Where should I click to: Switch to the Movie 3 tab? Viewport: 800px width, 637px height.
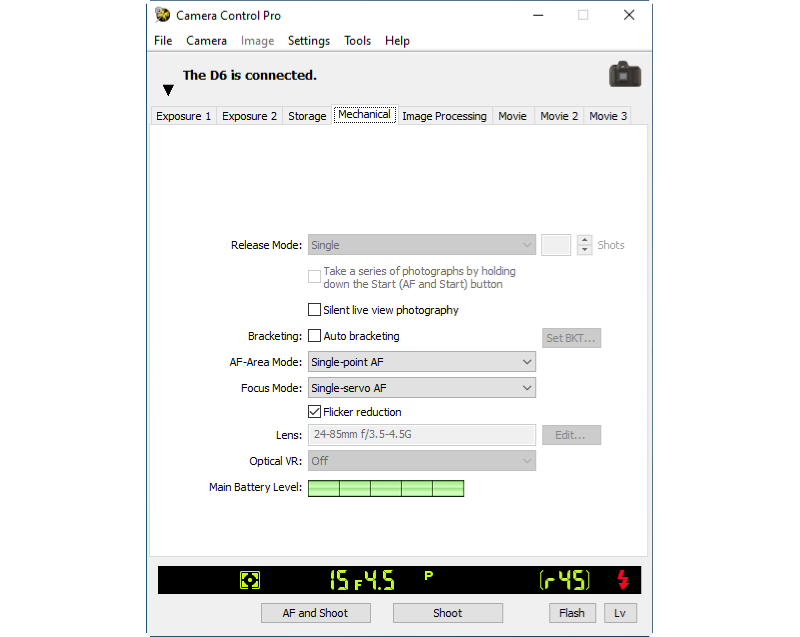[608, 116]
